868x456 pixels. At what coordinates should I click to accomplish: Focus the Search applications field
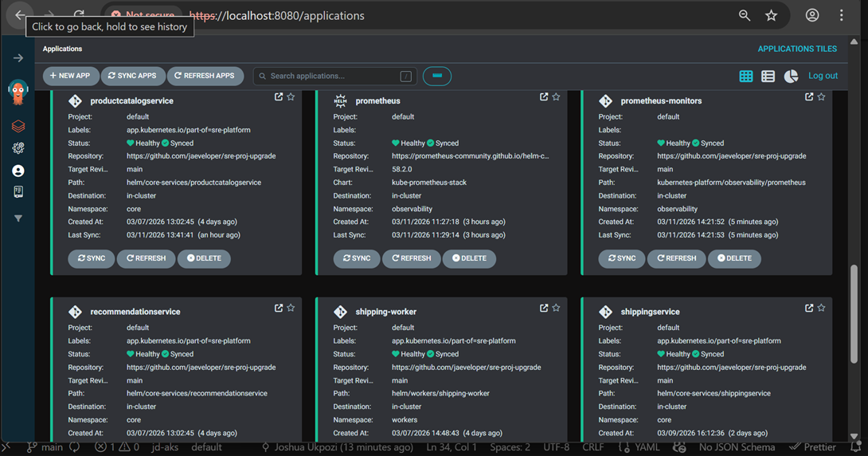(x=334, y=76)
